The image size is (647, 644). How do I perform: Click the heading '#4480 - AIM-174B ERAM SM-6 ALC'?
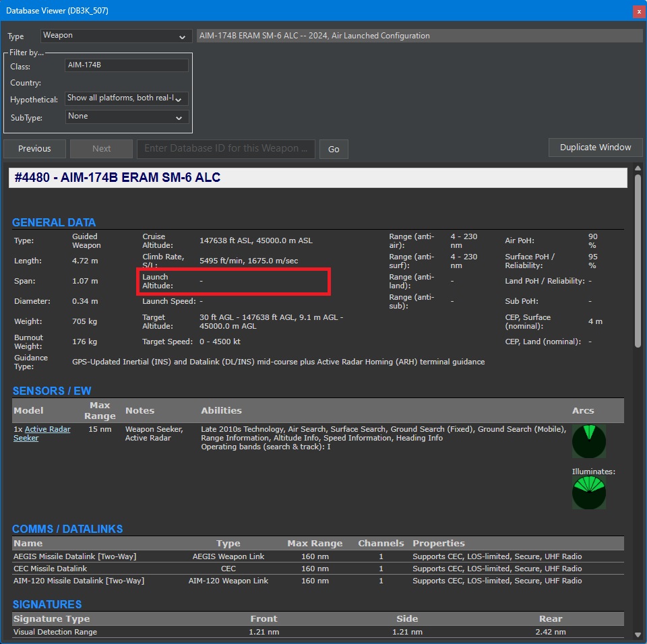click(117, 177)
